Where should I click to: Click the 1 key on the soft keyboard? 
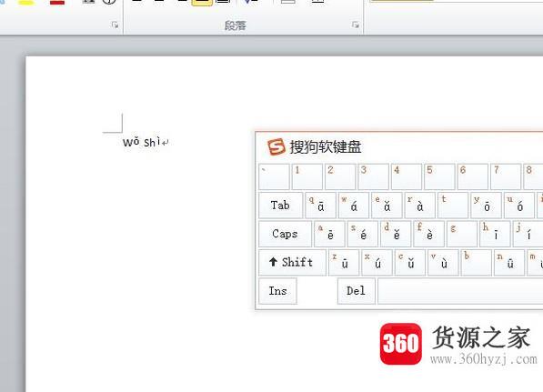(307, 176)
